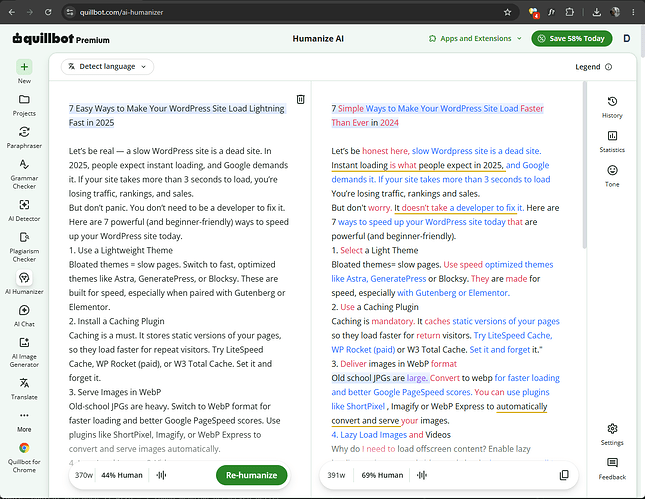645x499 pixels.
Task: Show More tools in the sidebar
Action: click(24, 421)
